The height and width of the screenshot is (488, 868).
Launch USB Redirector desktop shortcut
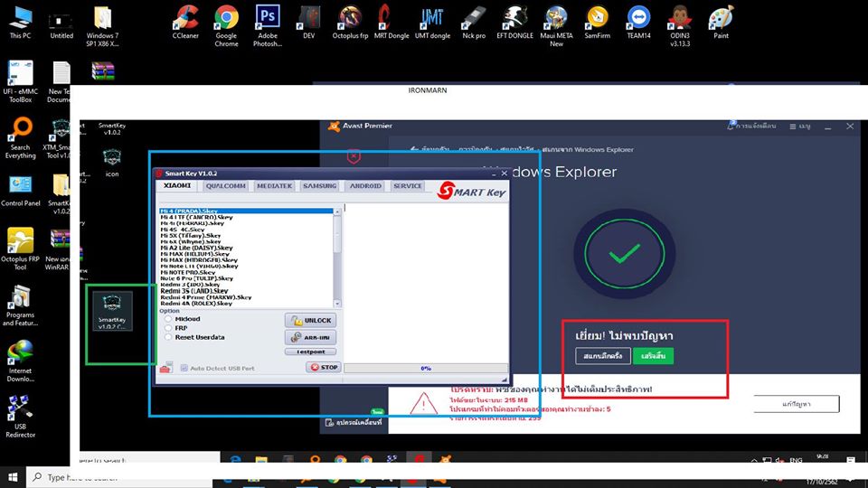tap(20, 416)
